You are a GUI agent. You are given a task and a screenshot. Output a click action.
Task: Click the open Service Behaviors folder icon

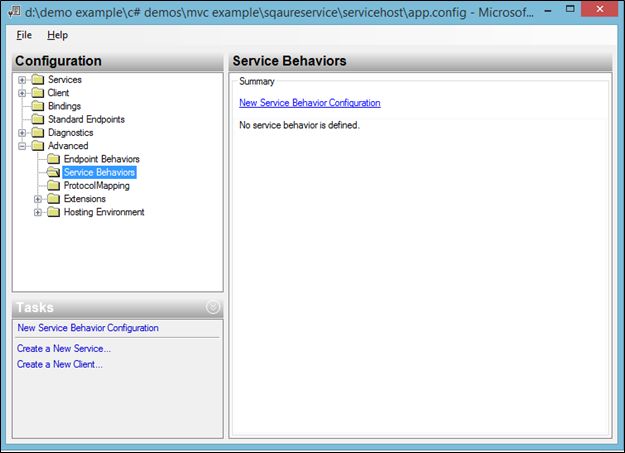point(53,172)
